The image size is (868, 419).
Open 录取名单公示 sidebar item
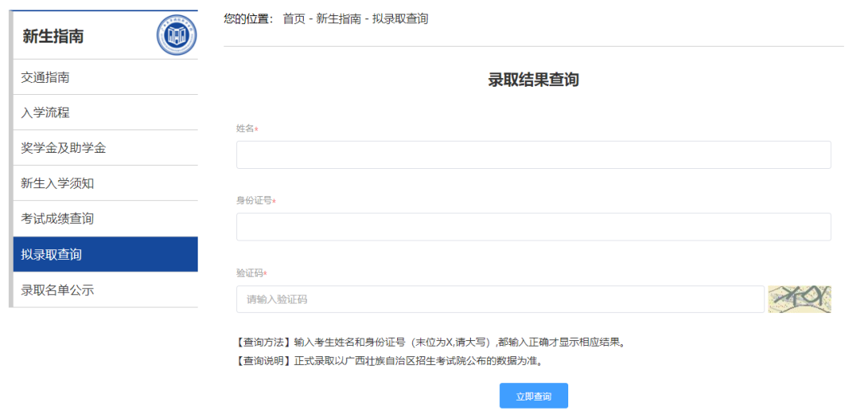[x=105, y=290]
